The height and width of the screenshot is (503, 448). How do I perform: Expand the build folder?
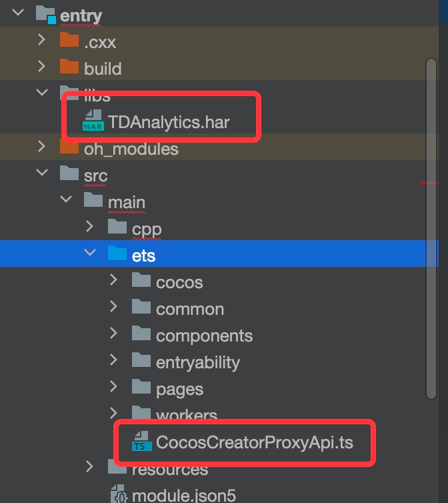point(41,66)
